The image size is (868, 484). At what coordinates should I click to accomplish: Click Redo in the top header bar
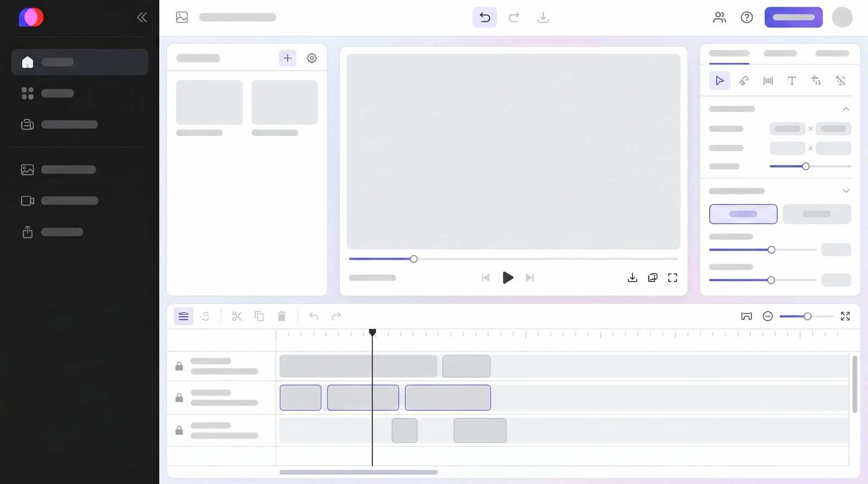point(514,17)
